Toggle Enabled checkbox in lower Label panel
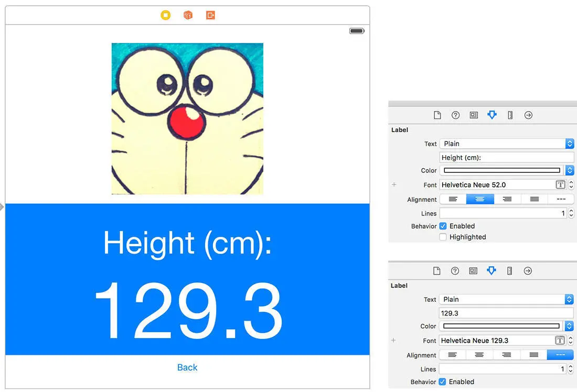 pyautogui.click(x=442, y=382)
